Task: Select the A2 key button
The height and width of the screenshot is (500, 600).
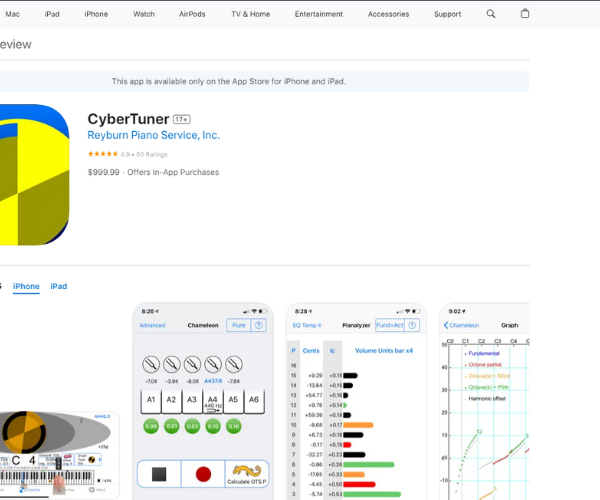Action: tap(171, 402)
